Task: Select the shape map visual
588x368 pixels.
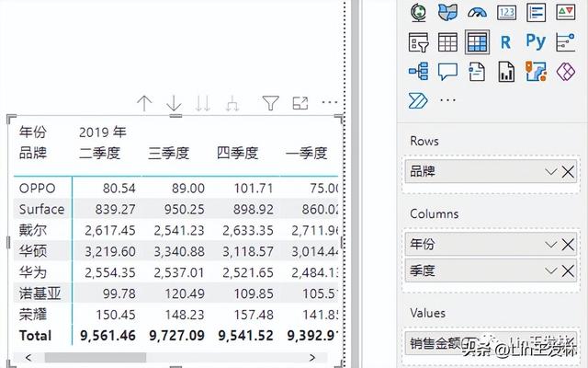Action: click(x=447, y=12)
